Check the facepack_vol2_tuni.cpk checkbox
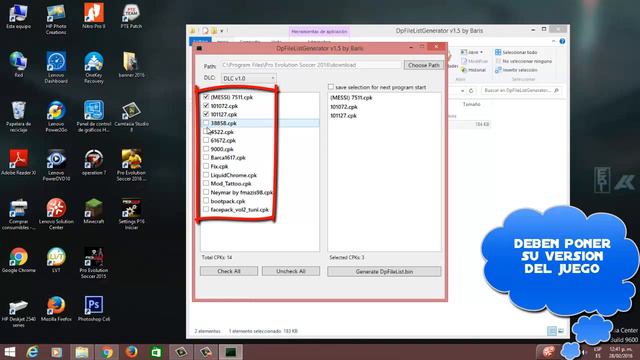Screen dimensions: 640x360 pyautogui.click(x=206, y=209)
